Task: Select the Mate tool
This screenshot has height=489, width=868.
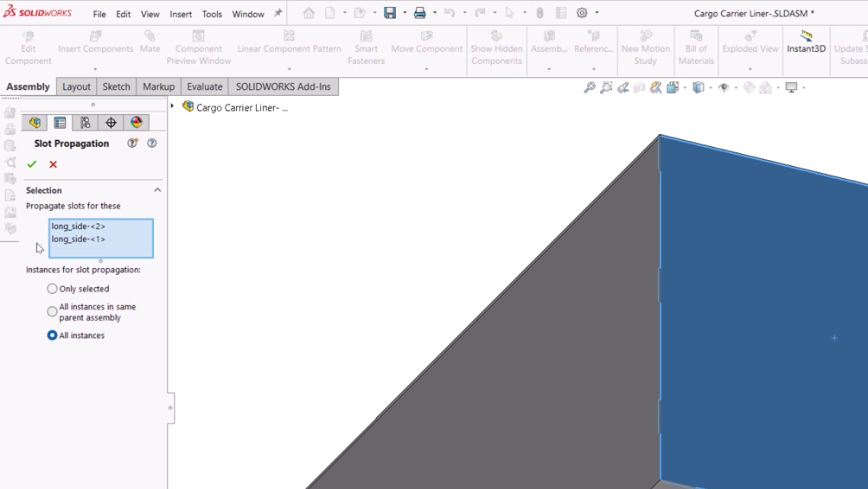Action: click(x=150, y=48)
